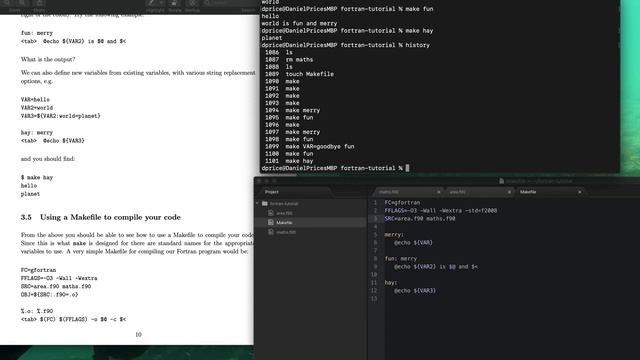Click section heading 'Using a Makefile to compile your code'
Screen dimensions: 640x360
pyautogui.click(x=110, y=217)
